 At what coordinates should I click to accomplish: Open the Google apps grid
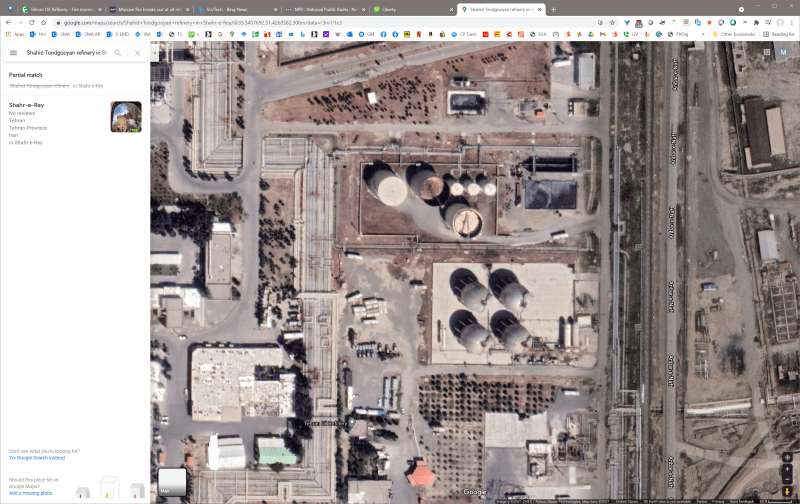[x=766, y=52]
